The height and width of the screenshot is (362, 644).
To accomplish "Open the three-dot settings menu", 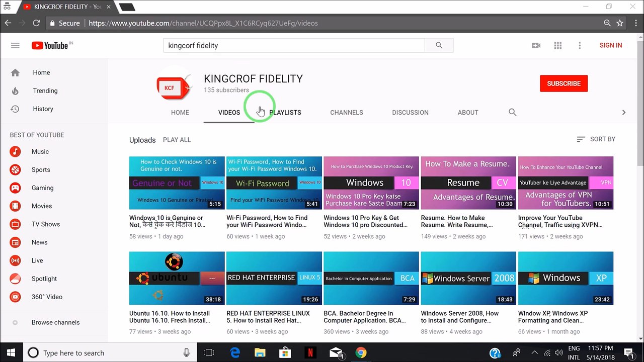I will (580, 45).
